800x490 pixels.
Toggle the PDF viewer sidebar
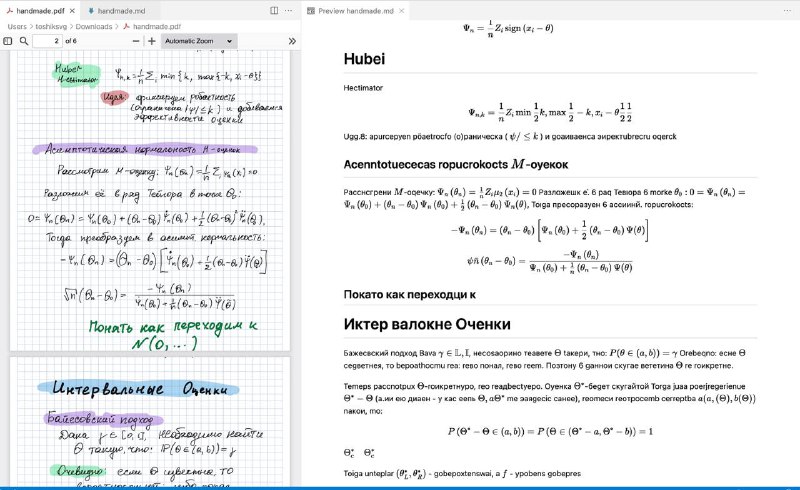(x=8, y=41)
